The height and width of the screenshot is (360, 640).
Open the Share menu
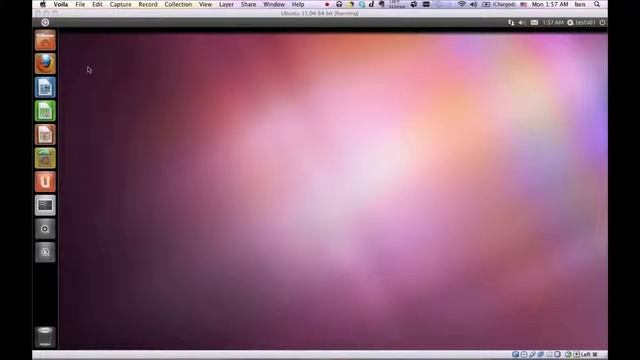(248, 4)
